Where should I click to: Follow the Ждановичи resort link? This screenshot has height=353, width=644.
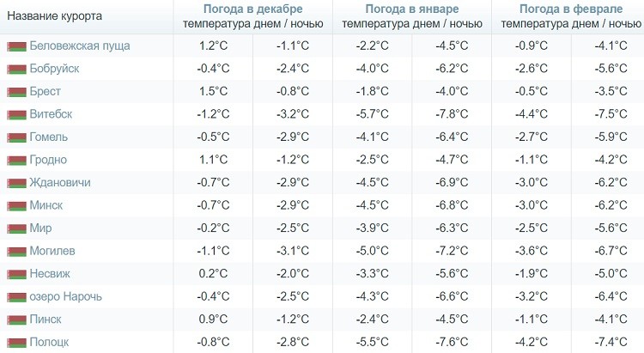point(60,182)
